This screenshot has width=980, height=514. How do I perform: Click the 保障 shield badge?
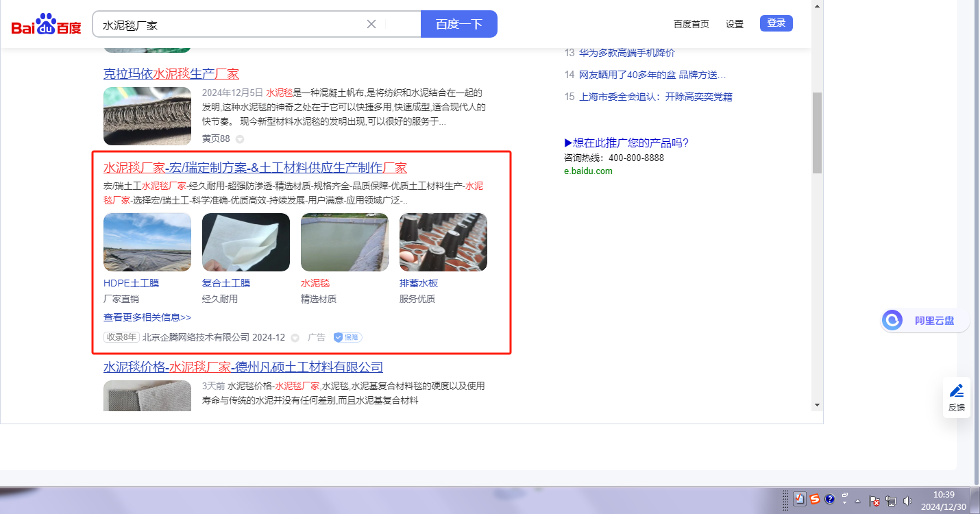(x=347, y=337)
